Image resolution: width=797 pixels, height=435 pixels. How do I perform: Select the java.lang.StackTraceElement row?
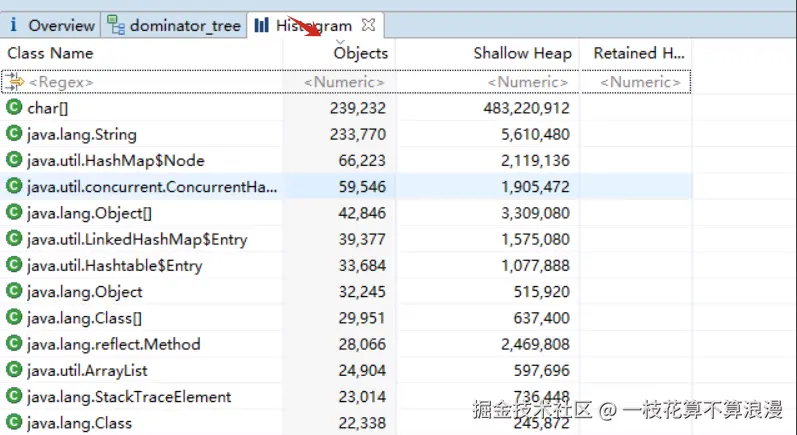coord(346,397)
